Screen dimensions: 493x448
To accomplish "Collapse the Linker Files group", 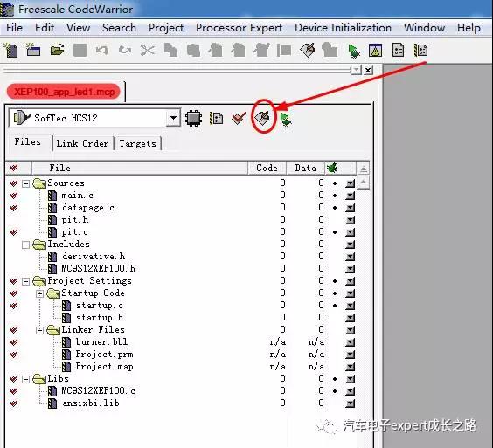I will click(39, 330).
